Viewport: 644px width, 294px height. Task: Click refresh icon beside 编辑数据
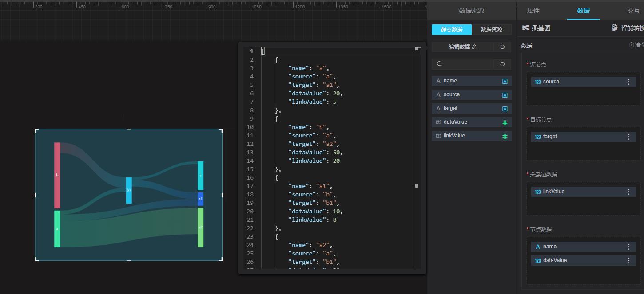point(502,47)
